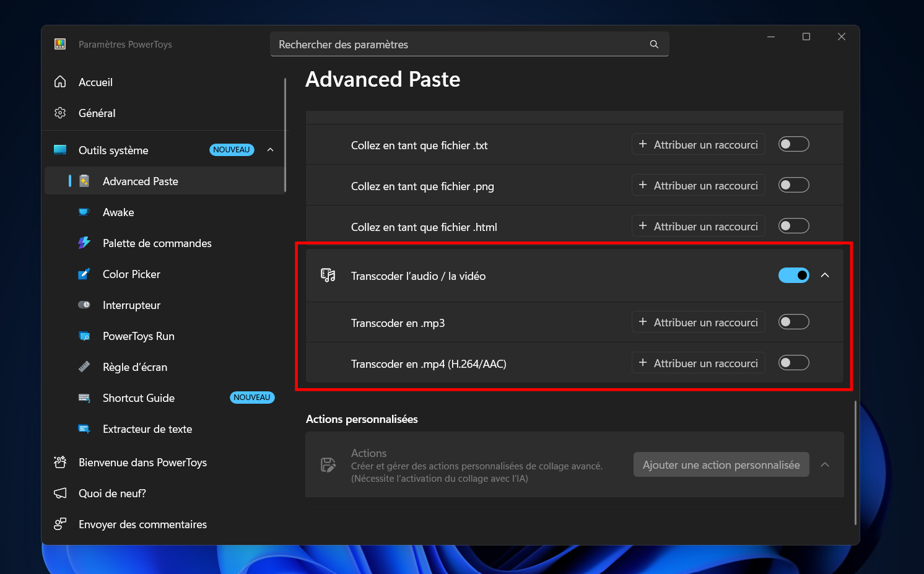Click the NOUVEAU badge on Outils système
Screen dimensions: 924x574
[232, 150]
